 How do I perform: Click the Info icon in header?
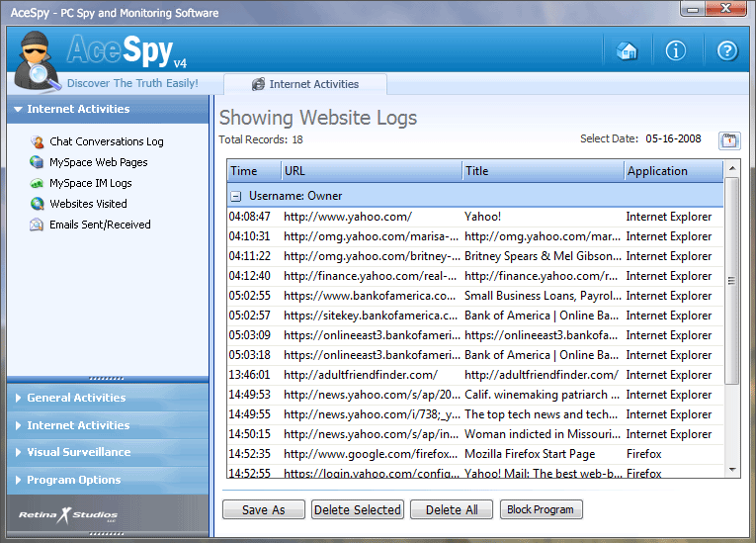click(676, 50)
